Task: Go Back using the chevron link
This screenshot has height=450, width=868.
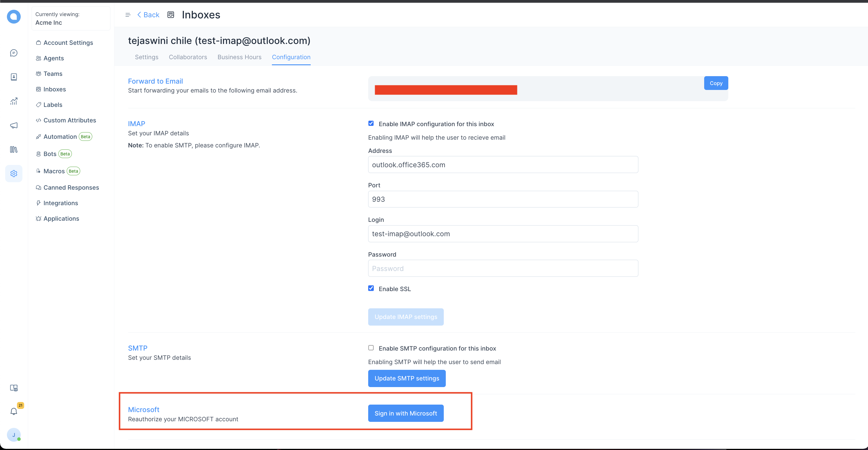Action: point(148,15)
